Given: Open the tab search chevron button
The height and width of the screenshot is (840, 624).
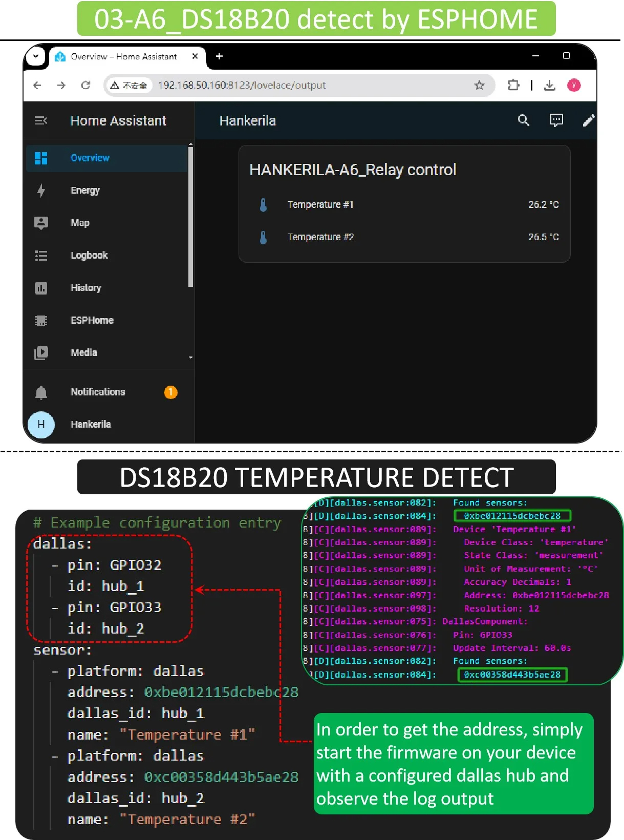Looking at the screenshot, I should click(x=36, y=56).
